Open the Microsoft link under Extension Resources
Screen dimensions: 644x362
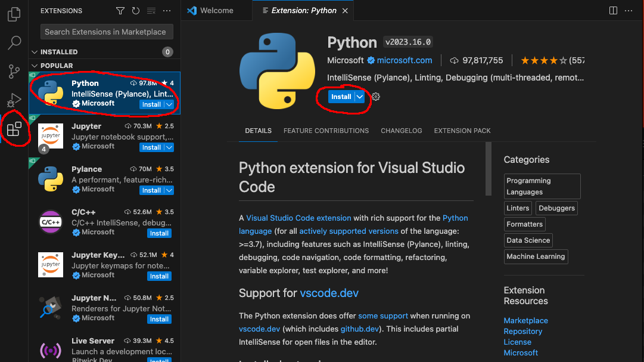click(521, 352)
